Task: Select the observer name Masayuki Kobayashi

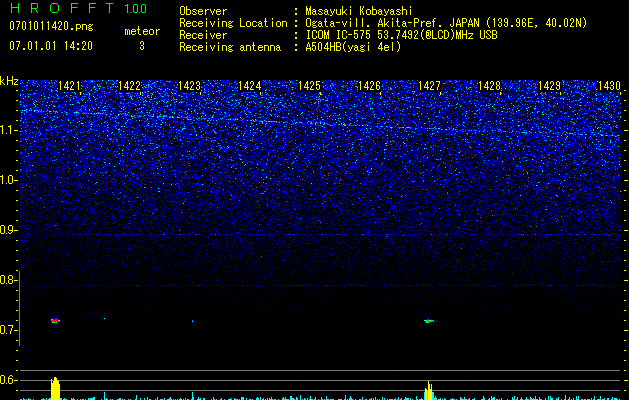Action: [x=359, y=11]
